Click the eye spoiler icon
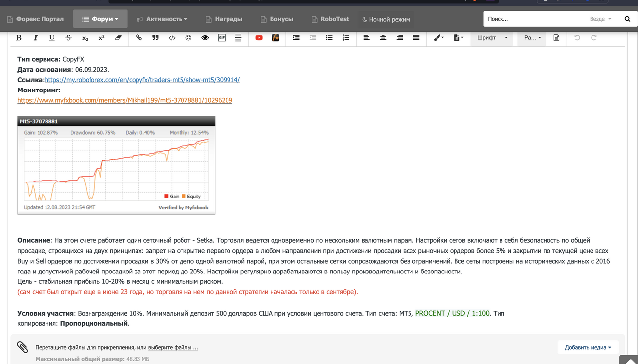Screen dimensions: 638x364 coord(205,38)
